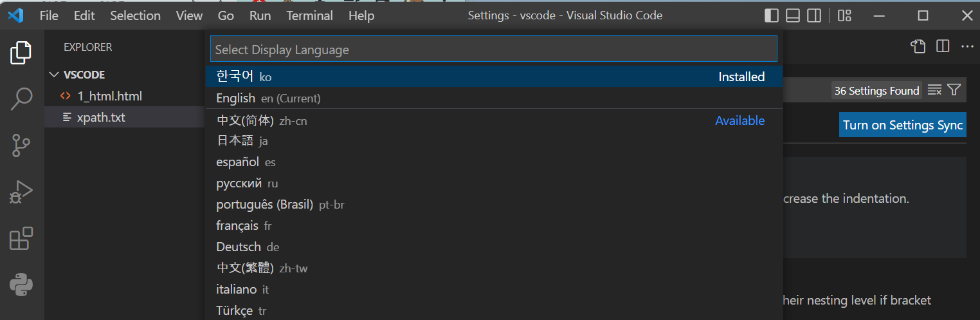Screen dimensions: 980x320
Task: Open editor More Actions ellipsis
Action: (x=967, y=46)
